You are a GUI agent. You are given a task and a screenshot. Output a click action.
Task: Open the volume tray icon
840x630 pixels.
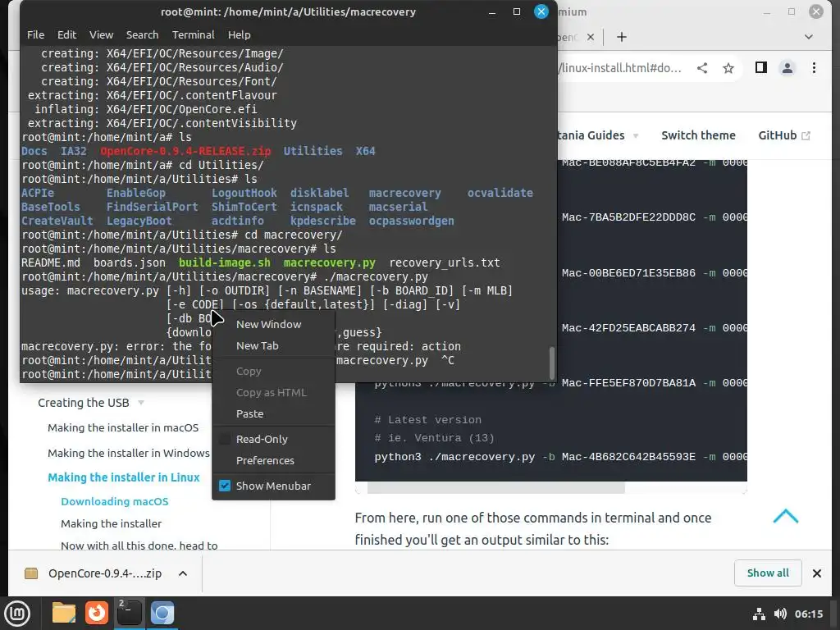[781, 614]
